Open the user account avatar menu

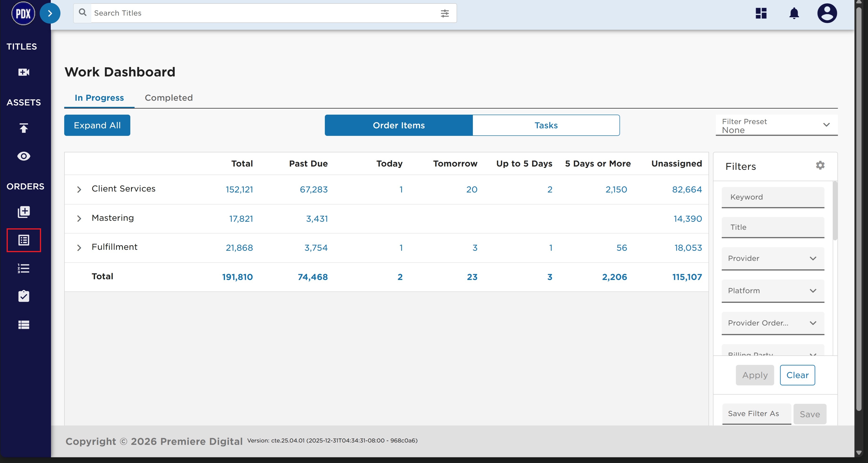[827, 13]
